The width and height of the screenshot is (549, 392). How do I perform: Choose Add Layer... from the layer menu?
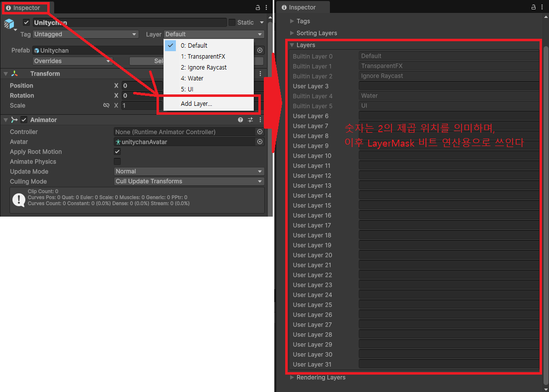209,104
